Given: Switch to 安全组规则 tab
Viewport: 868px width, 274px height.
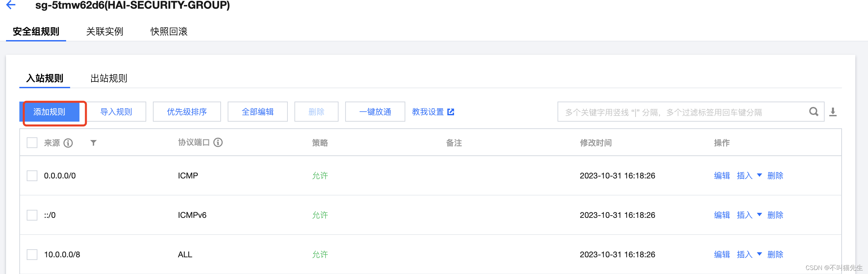Looking at the screenshot, I should coord(36,31).
